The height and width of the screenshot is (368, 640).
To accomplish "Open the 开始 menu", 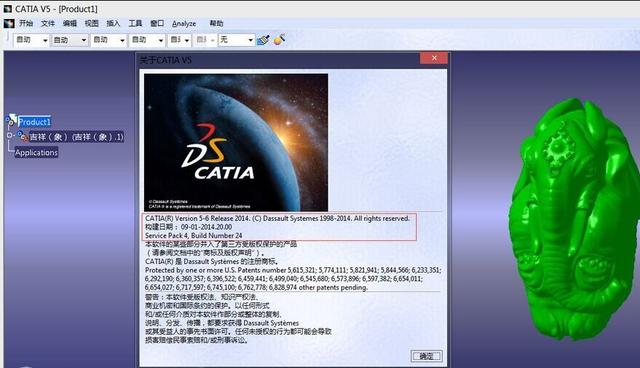I will click(x=26, y=24).
